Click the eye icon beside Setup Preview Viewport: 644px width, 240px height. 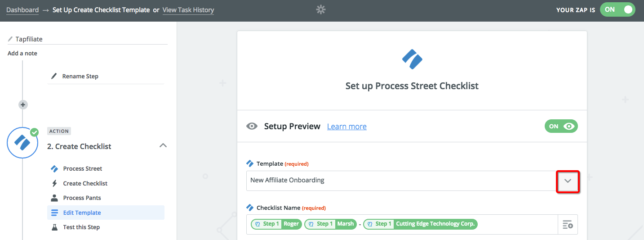tap(252, 126)
